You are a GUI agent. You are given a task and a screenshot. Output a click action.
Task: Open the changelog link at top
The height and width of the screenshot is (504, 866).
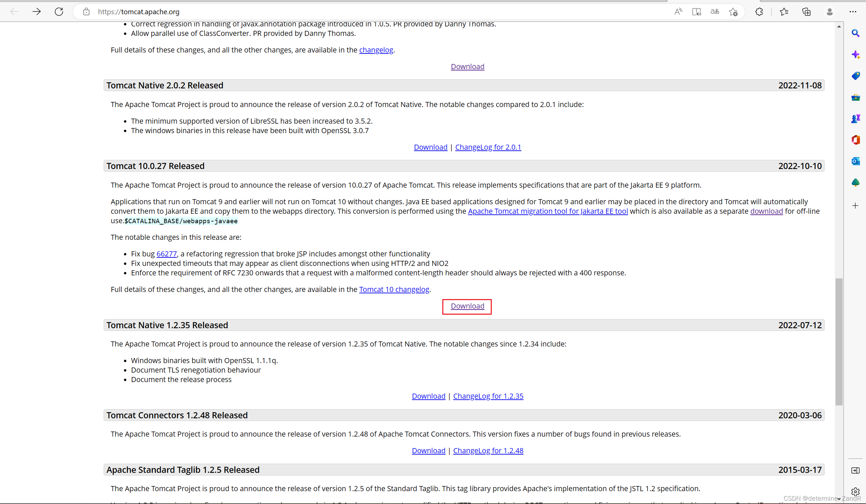point(376,50)
